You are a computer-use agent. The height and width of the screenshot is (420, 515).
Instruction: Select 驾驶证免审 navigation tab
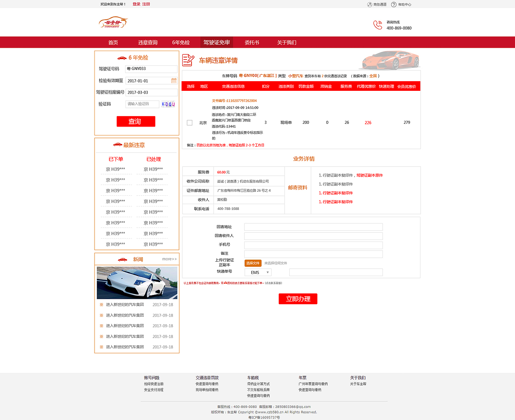pos(216,43)
